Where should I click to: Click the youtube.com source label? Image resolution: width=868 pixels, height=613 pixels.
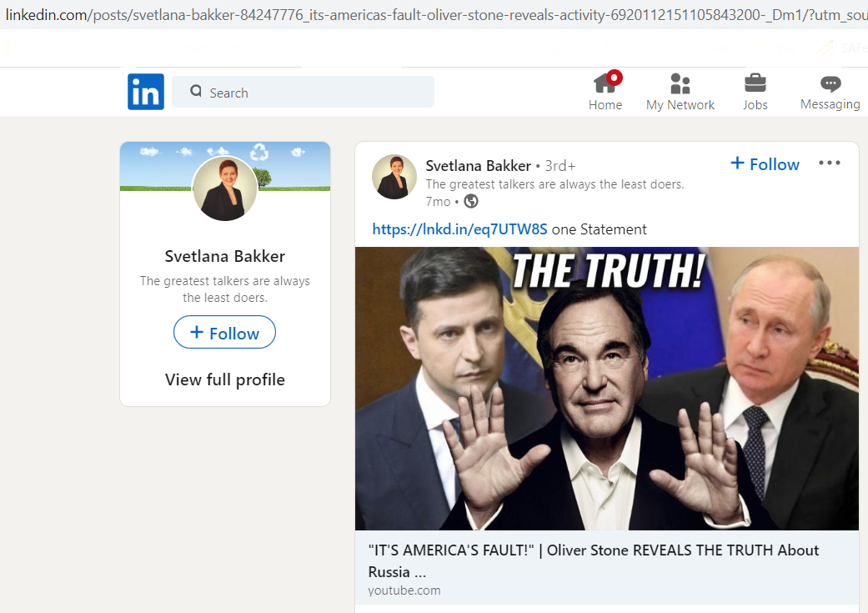(x=404, y=590)
